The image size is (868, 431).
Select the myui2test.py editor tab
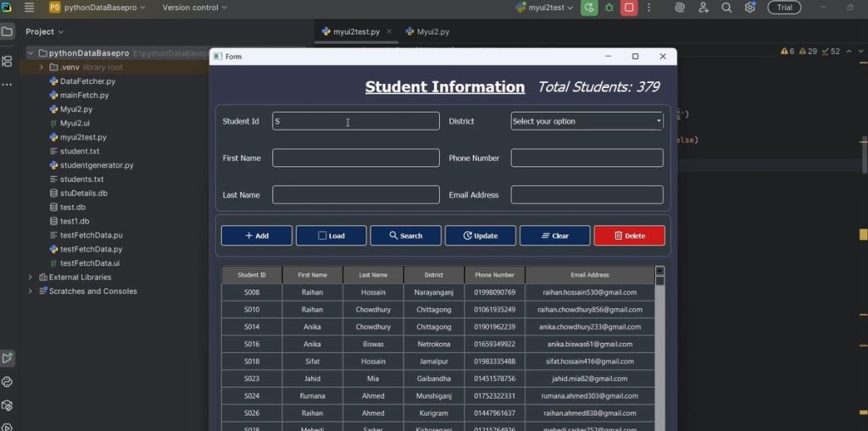(354, 31)
